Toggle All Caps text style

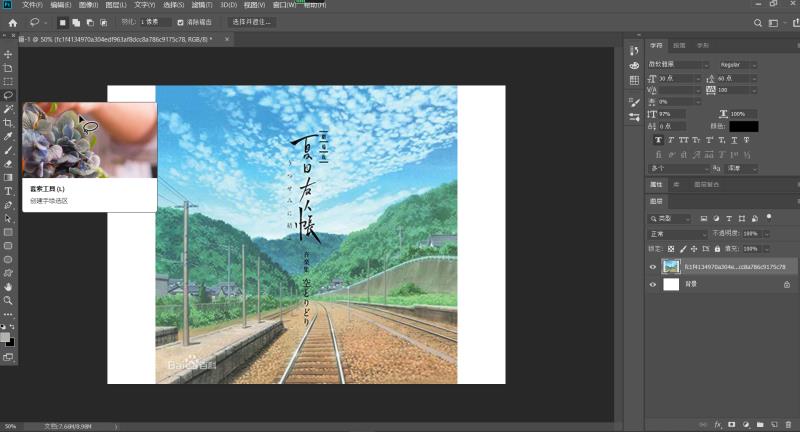684,140
